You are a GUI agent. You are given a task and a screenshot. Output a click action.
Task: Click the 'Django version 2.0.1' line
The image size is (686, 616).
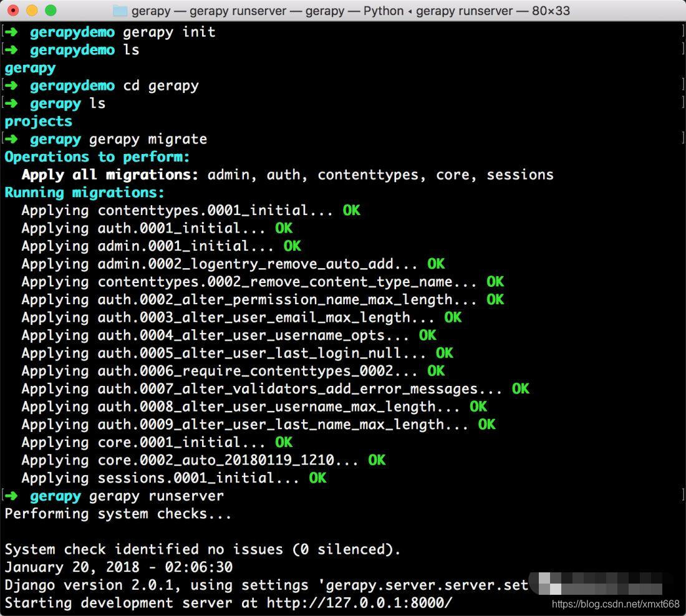[x=267, y=585]
